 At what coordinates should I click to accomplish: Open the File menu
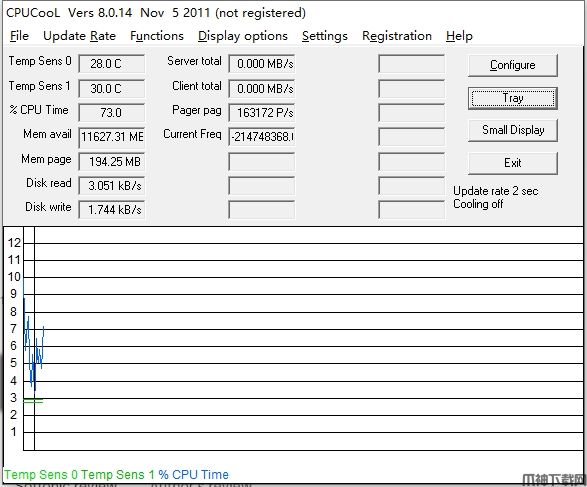(19, 36)
